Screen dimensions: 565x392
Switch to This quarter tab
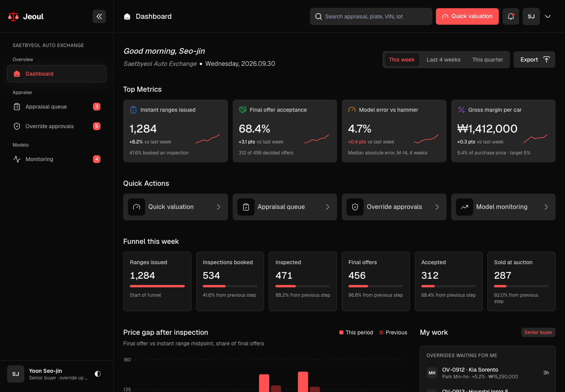[488, 60]
